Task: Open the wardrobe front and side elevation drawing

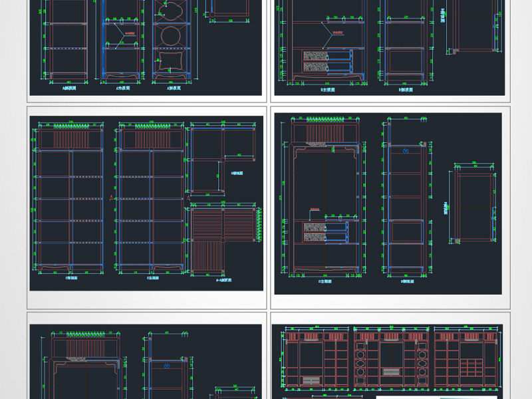Action: 388,203
